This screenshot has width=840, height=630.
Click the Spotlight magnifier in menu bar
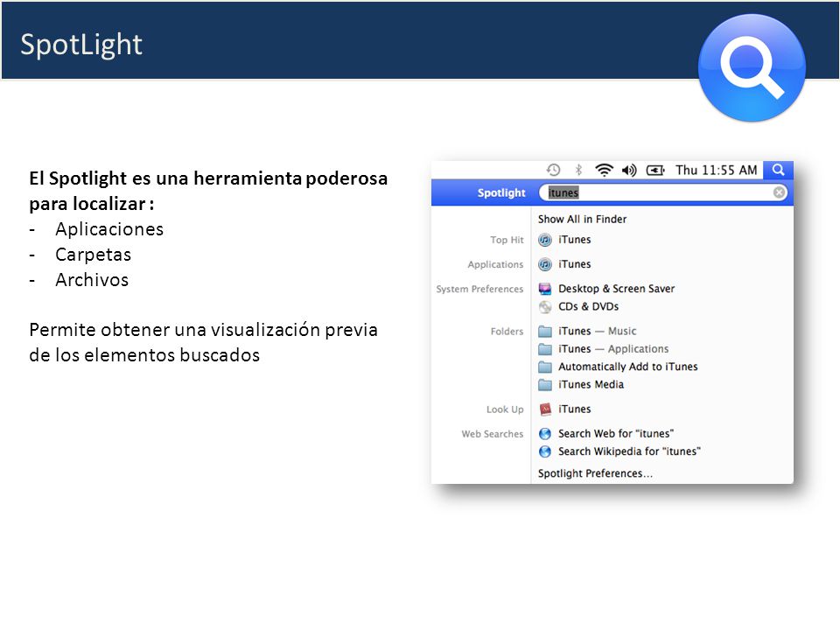tap(779, 170)
